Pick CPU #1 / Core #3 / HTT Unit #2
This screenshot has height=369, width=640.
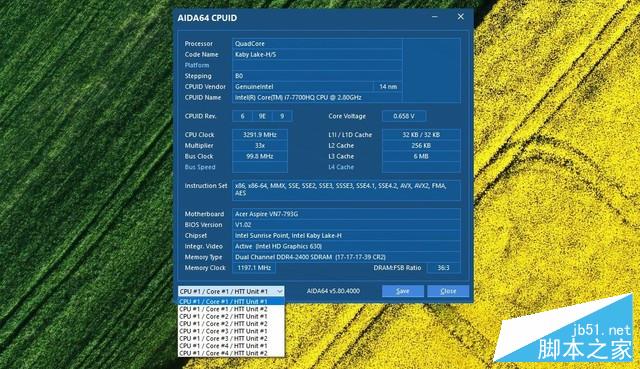click(x=231, y=338)
